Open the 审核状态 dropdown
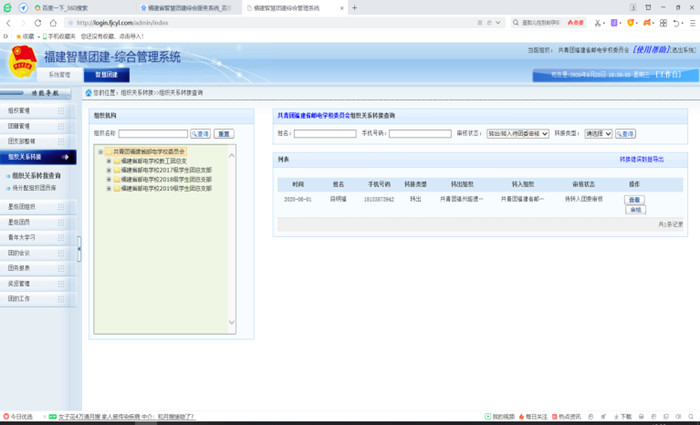Viewport: 700px width, 425px height. (x=517, y=133)
